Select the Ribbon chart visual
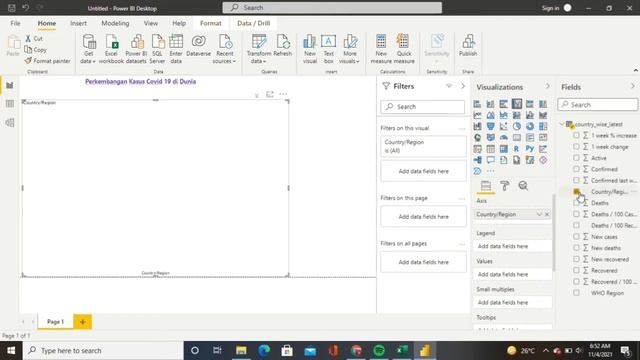The width and height of the screenshot is (640, 360). click(x=543, y=116)
